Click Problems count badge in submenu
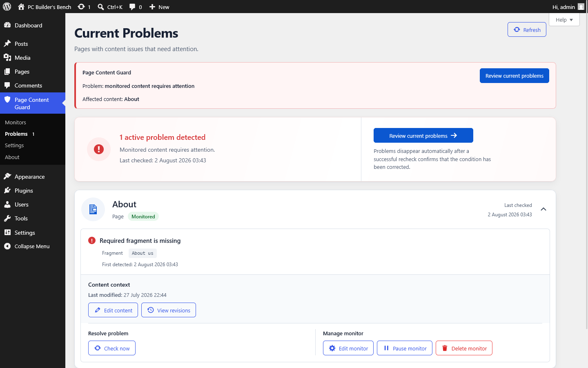 tap(33, 134)
